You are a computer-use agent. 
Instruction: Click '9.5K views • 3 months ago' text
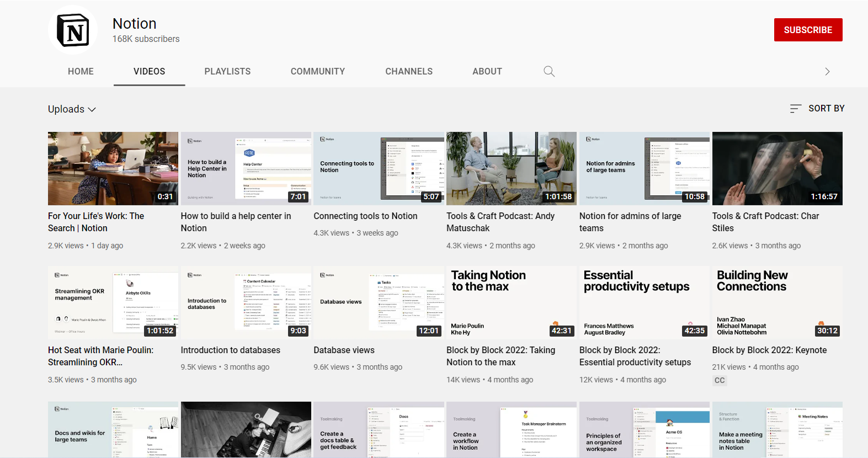pos(225,368)
